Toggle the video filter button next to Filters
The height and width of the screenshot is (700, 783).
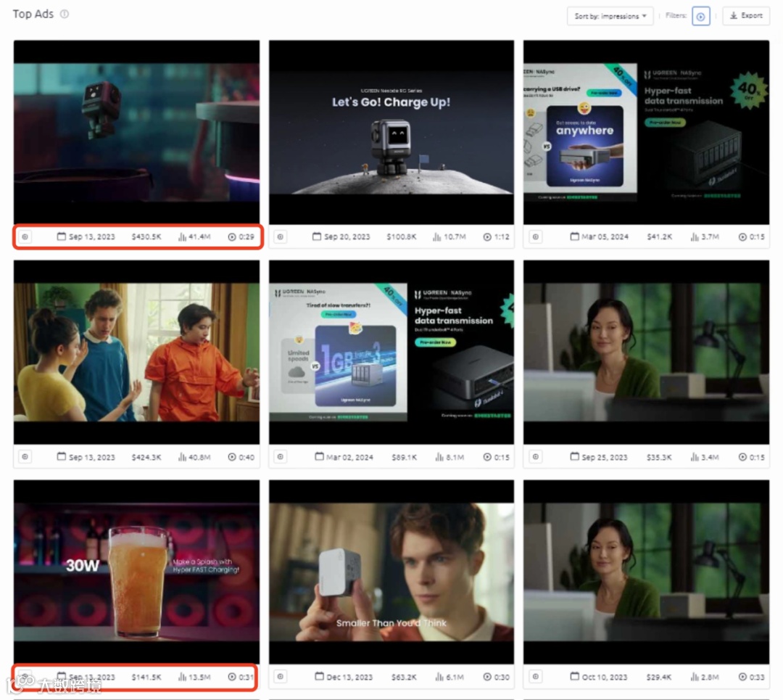click(700, 17)
